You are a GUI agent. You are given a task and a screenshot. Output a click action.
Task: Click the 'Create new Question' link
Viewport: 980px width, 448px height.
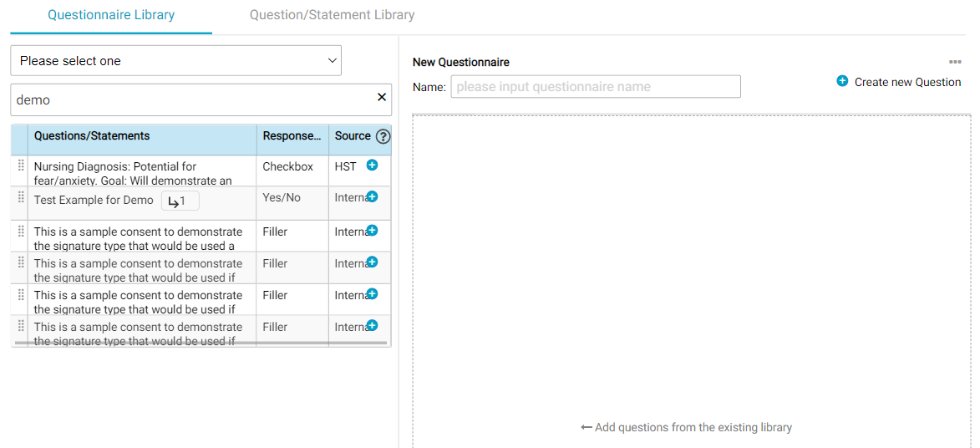pyautogui.click(x=907, y=82)
